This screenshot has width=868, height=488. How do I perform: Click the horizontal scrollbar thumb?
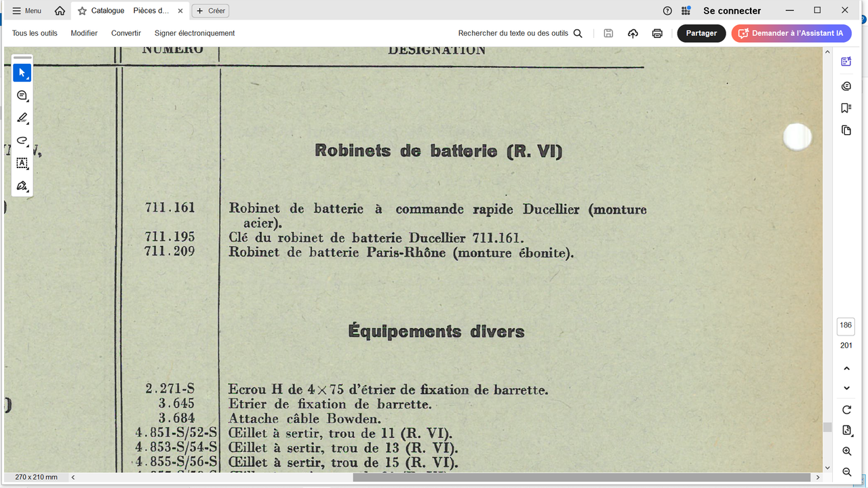[582, 477]
